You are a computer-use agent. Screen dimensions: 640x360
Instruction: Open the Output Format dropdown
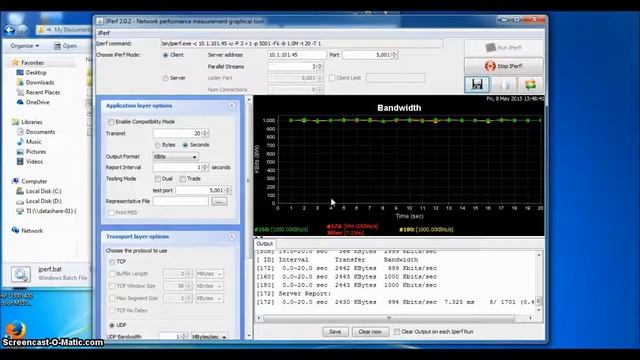(x=176, y=157)
